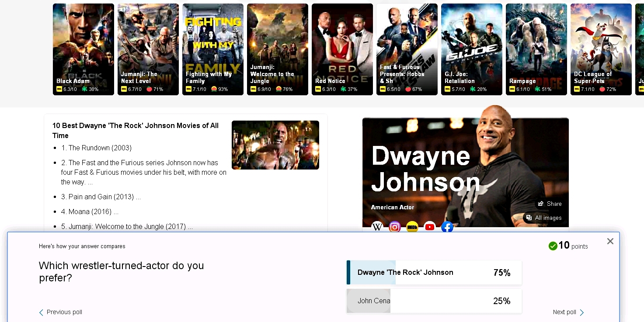
Task: Click list item The Rundown (2003)
Action: coord(97,148)
